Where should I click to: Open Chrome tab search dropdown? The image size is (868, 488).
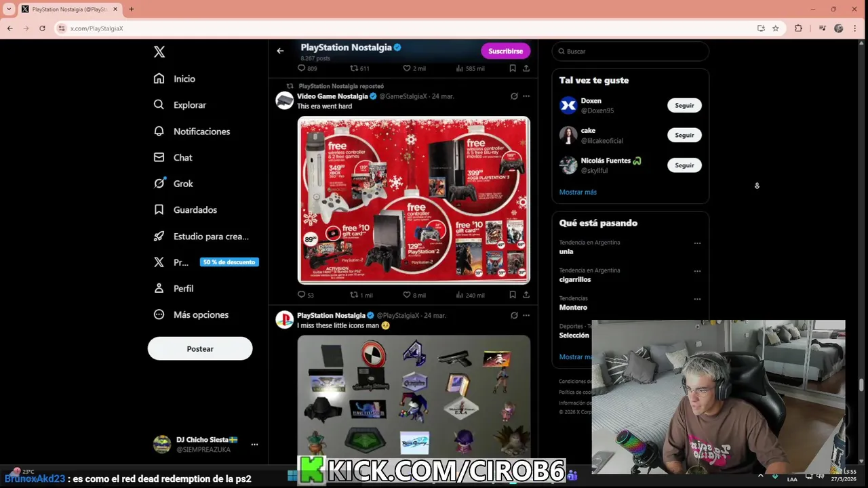(9, 9)
